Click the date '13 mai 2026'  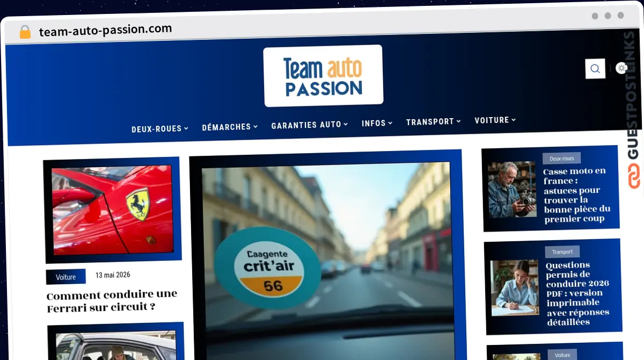(113, 275)
